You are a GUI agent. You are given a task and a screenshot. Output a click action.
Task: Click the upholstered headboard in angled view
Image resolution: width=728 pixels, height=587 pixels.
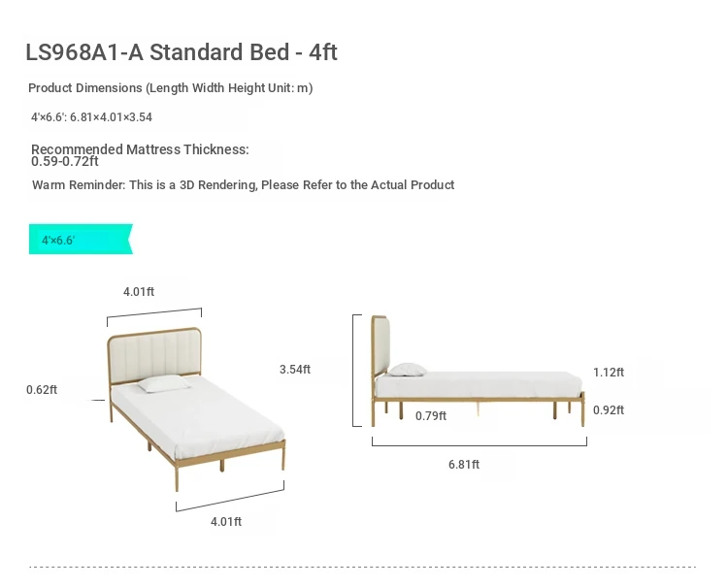tap(154, 353)
